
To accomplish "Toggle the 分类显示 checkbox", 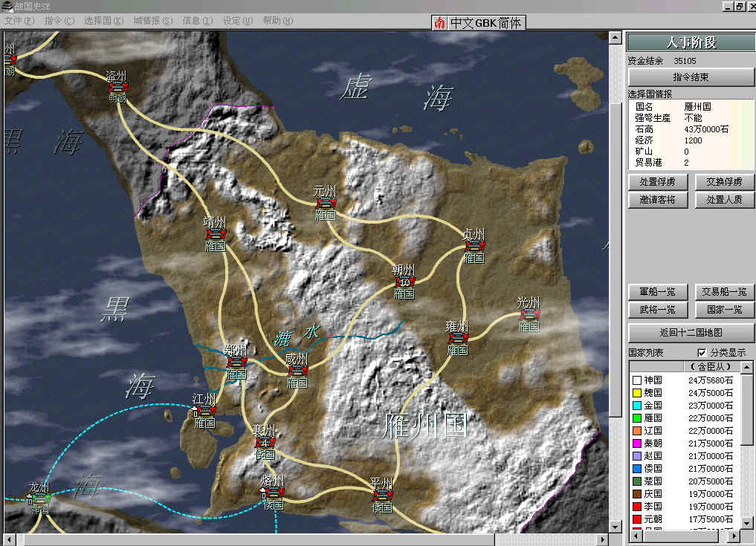I will (702, 352).
